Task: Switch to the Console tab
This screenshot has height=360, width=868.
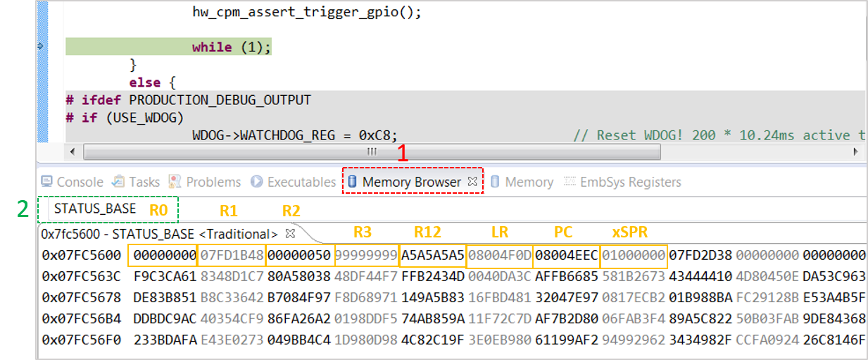Action: pyautogui.click(x=73, y=182)
